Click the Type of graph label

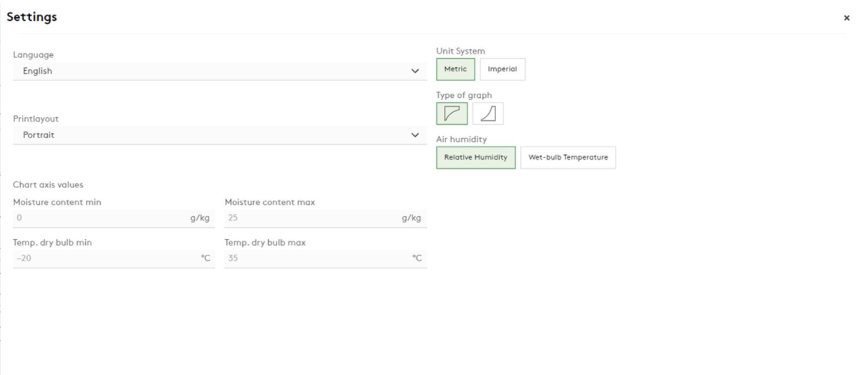(464, 95)
